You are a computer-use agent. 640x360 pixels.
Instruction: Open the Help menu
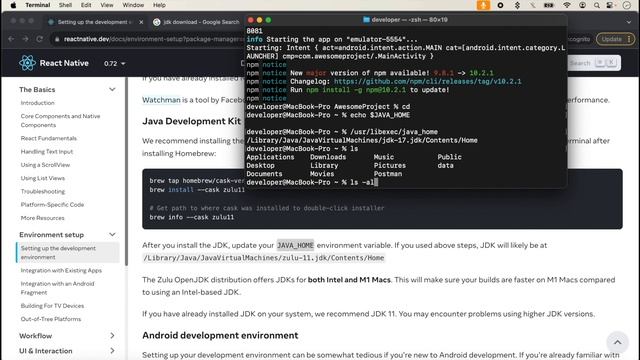tap(159, 5)
